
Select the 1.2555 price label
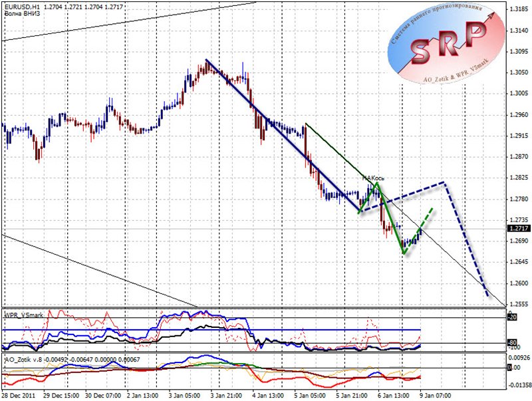519,305
